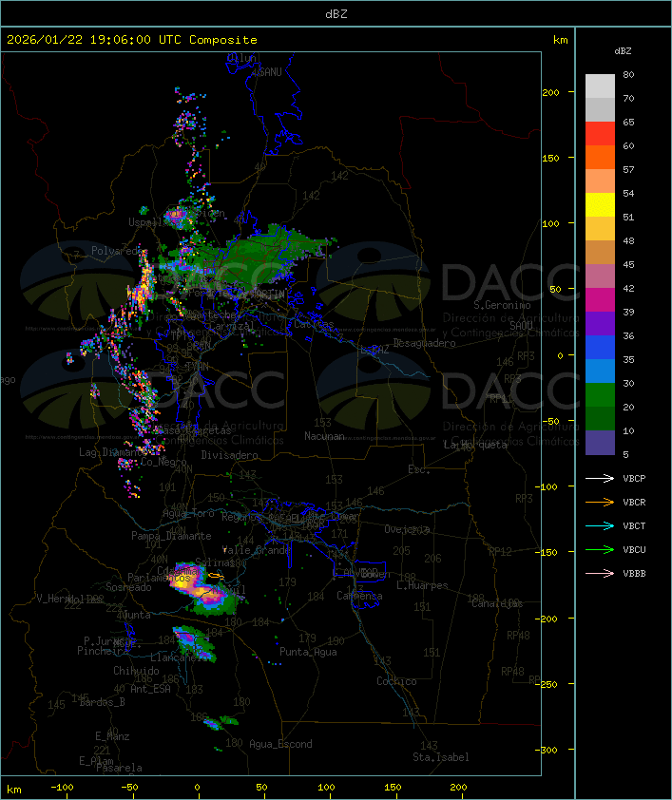The height and width of the screenshot is (800, 672).
Task: Choose the purple 36-39 dBZ swatch
Action: pyautogui.click(x=600, y=323)
